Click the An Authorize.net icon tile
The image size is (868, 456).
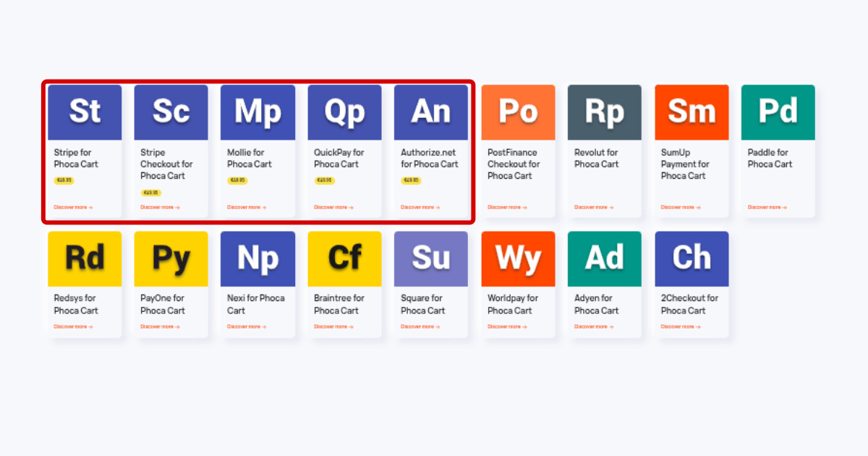coord(431,112)
